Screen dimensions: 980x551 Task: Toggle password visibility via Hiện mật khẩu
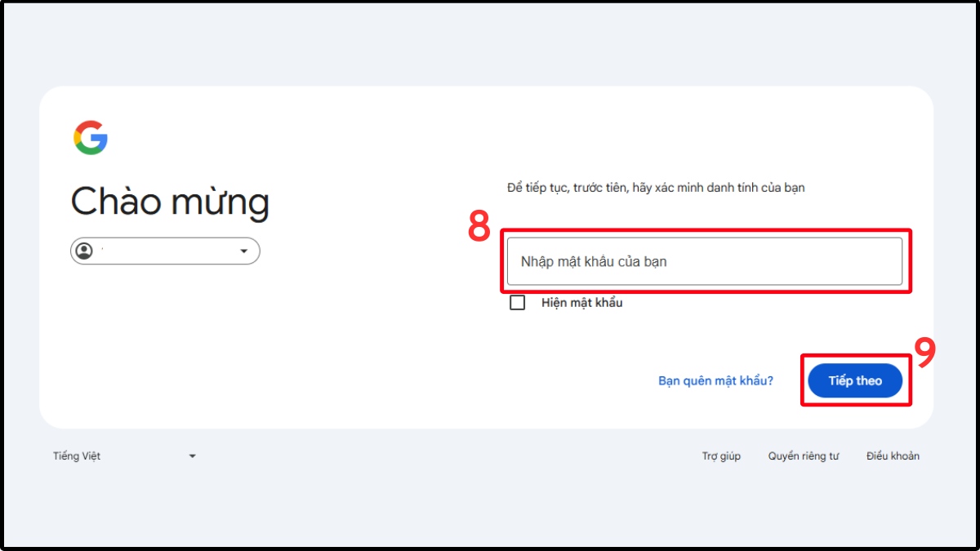tap(517, 302)
